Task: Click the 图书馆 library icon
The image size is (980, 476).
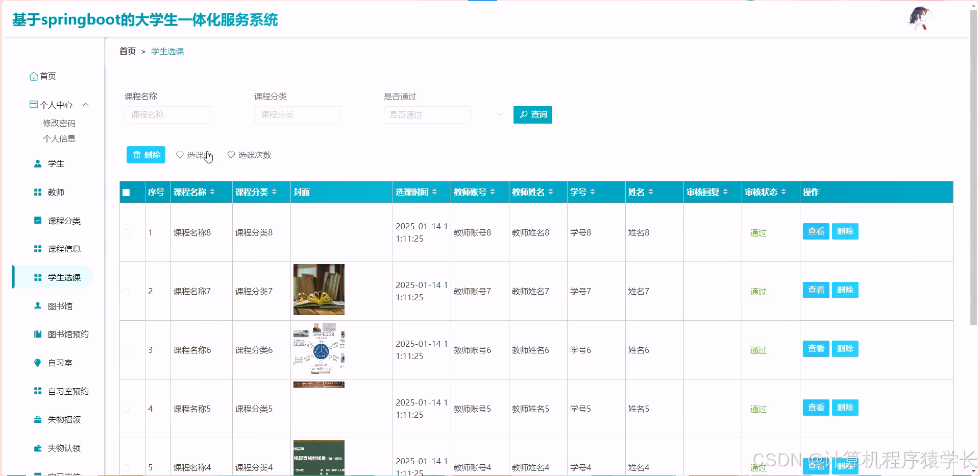Action: pyautogui.click(x=37, y=305)
